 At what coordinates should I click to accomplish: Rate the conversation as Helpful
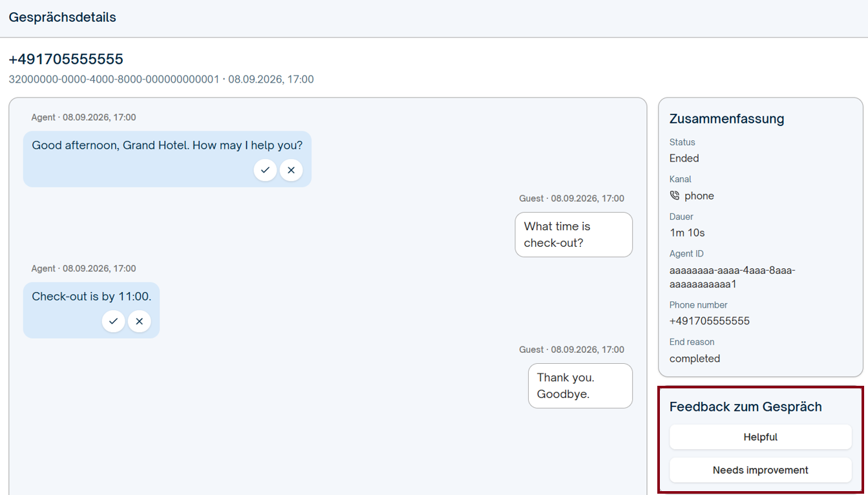pos(760,437)
